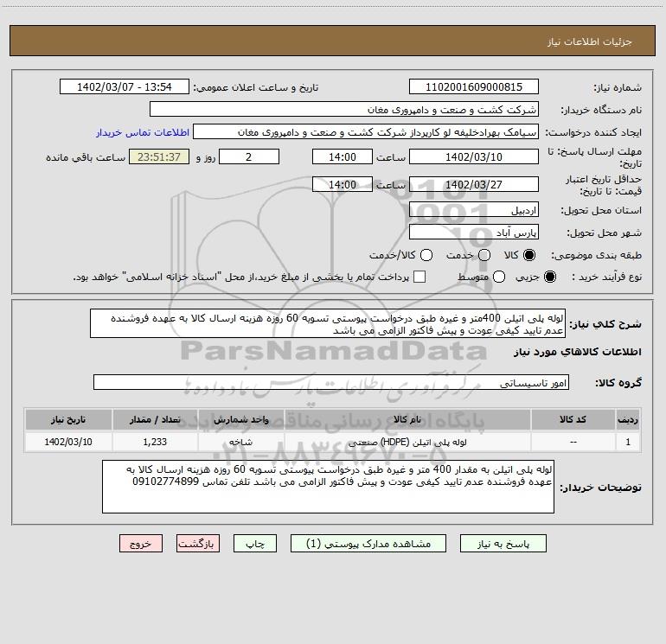Click the row number cell 1

628,442
